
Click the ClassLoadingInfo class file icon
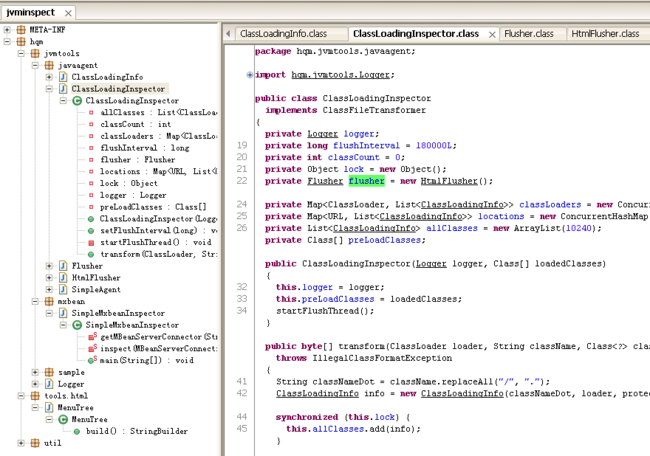click(63, 77)
